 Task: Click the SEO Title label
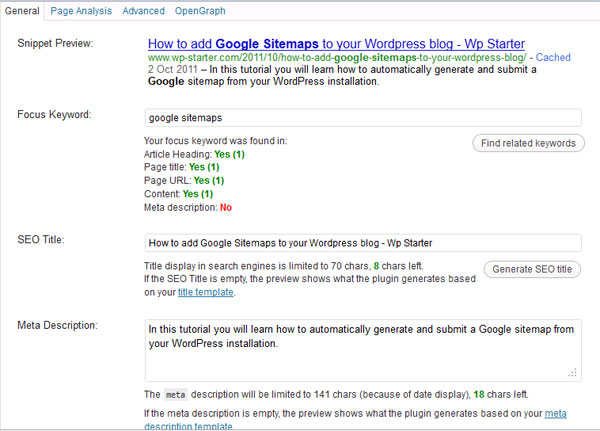point(43,241)
